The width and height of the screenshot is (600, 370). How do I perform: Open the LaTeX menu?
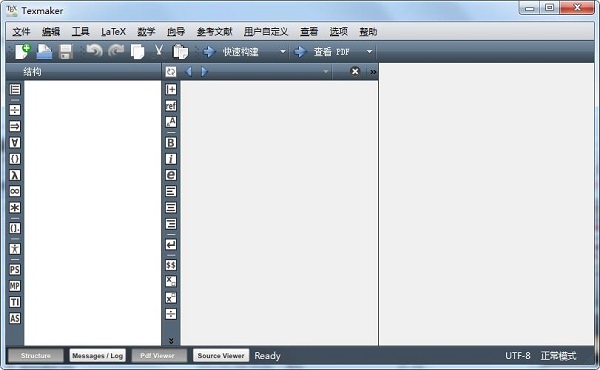tap(113, 32)
